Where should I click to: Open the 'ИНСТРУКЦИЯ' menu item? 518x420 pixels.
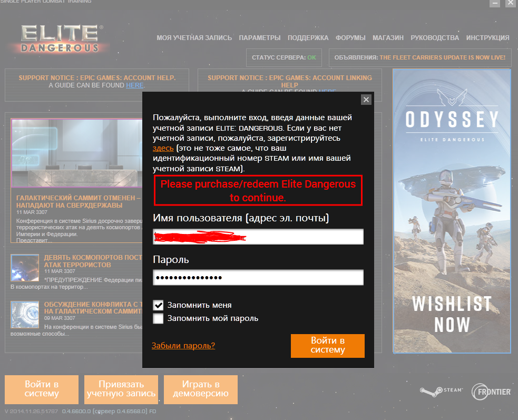coord(487,37)
